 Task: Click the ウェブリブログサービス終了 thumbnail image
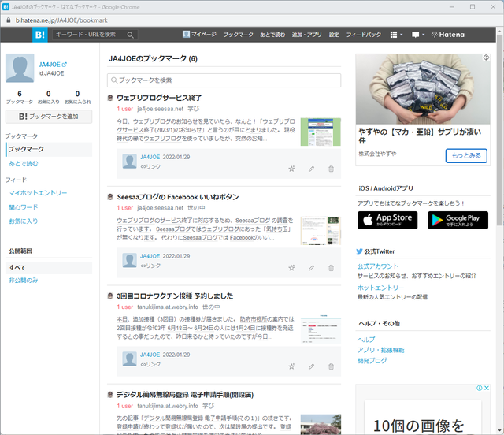[321, 132]
